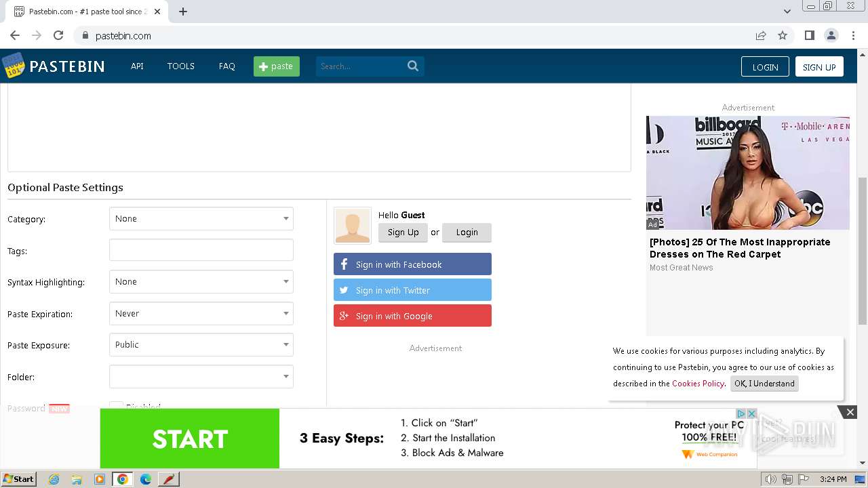Open tab search chevron in title bar
868x488 pixels.
click(787, 12)
